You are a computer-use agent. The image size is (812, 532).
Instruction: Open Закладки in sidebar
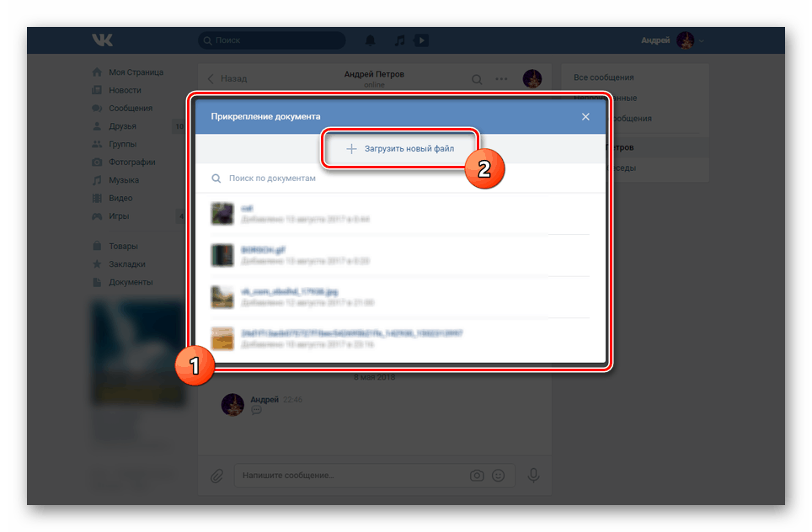tap(127, 264)
